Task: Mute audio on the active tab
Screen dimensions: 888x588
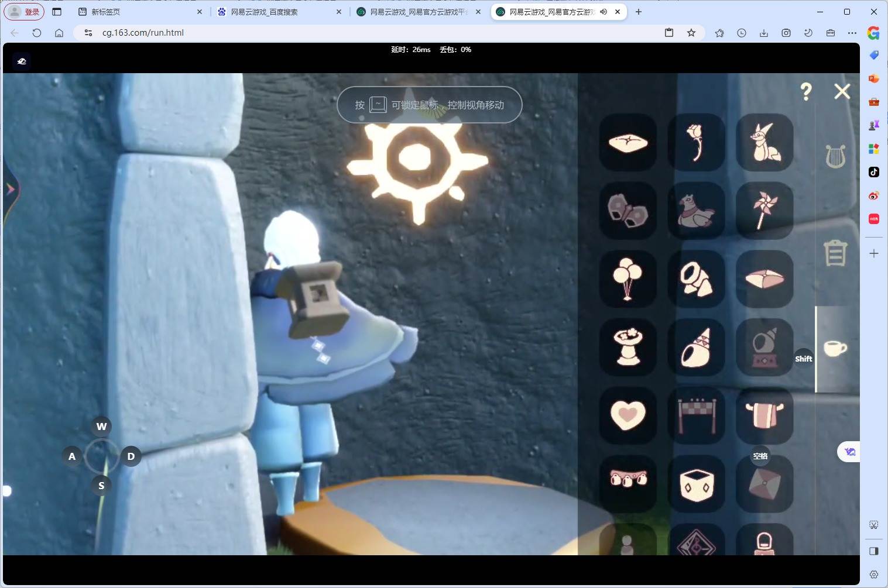Action: (x=604, y=12)
